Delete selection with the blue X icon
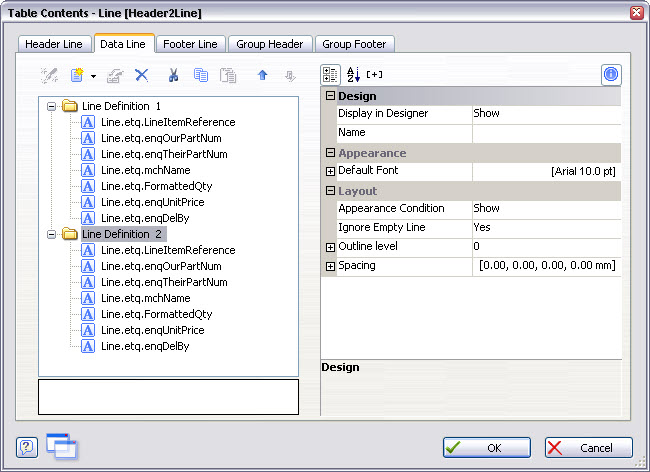This screenshot has height=472, width=650. click(x=142, y=75)
